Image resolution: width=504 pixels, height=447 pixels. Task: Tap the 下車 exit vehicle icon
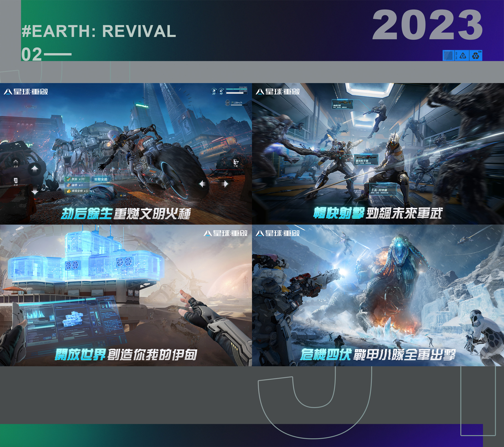point(236,163)
